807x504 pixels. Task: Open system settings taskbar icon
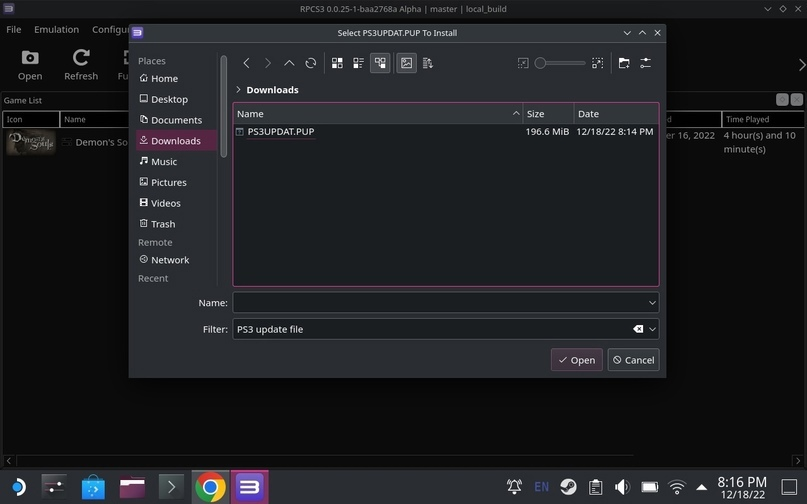pyautogui.click(x=54, y=486)
